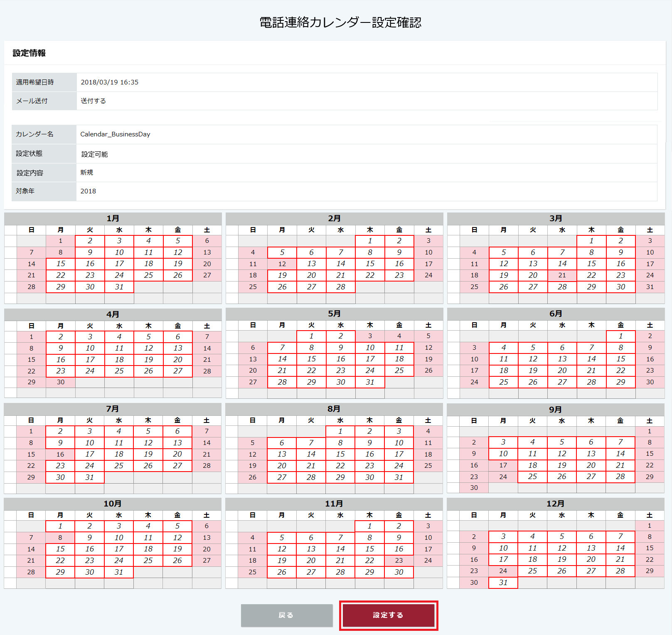The width and height of the screenshot is (672, 635).
Task: Click September 30 Sunday cell
Action: 474,488
